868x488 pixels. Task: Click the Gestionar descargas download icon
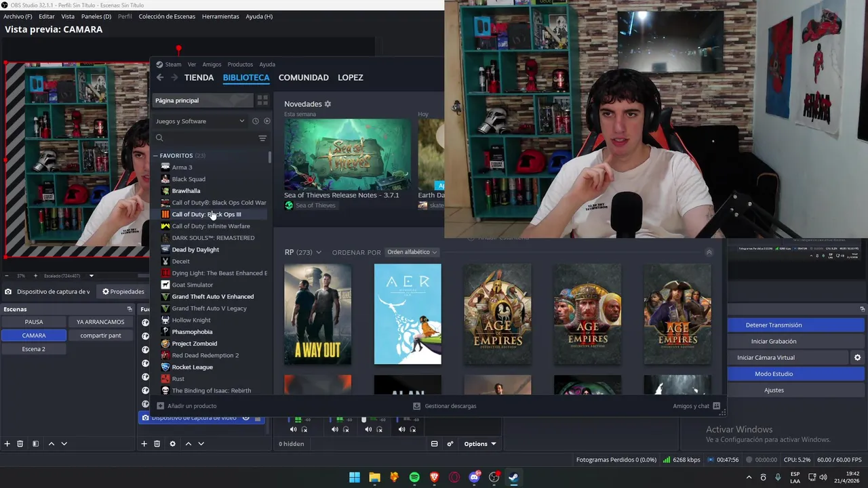417,406
